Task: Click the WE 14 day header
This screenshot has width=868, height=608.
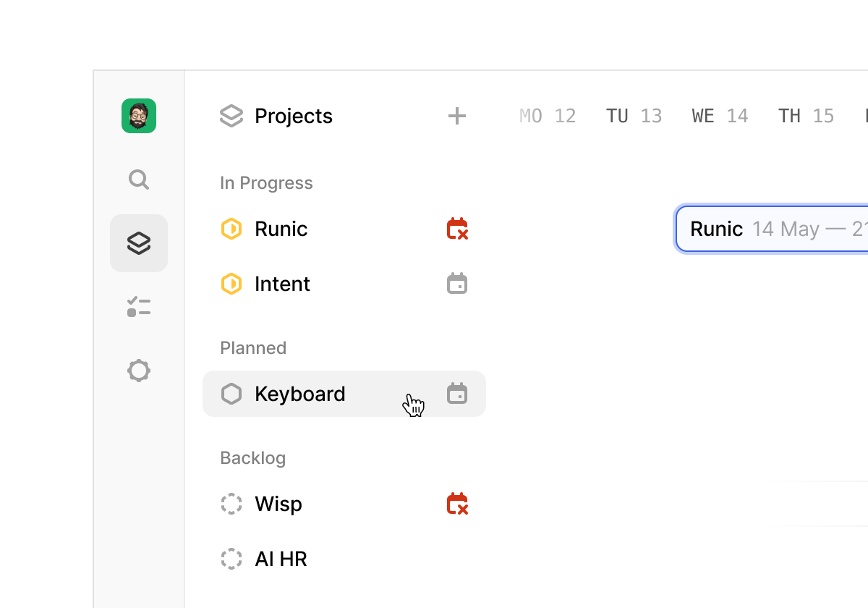Action: [720, 116]
